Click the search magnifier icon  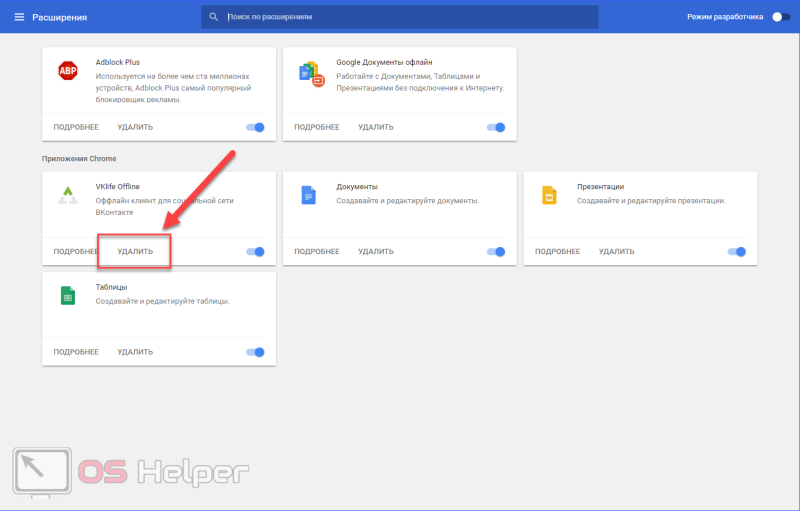pos(214,17)
